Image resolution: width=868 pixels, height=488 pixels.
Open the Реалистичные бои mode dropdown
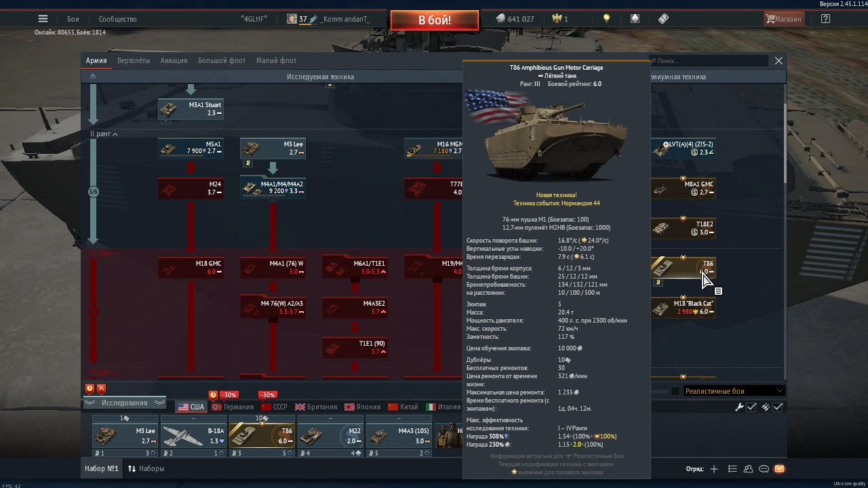coord(734,391)
